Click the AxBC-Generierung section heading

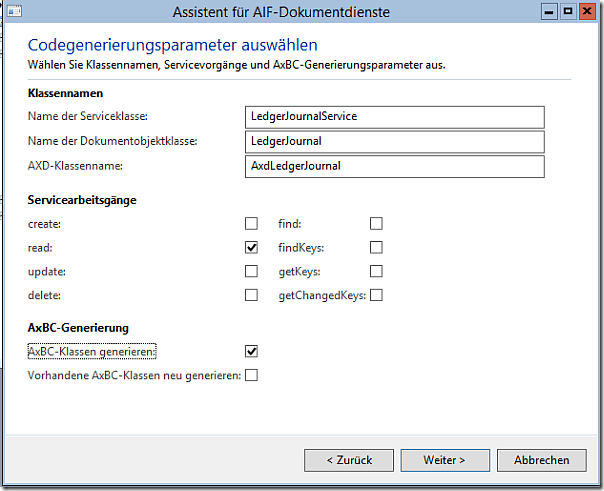point(78,328)
